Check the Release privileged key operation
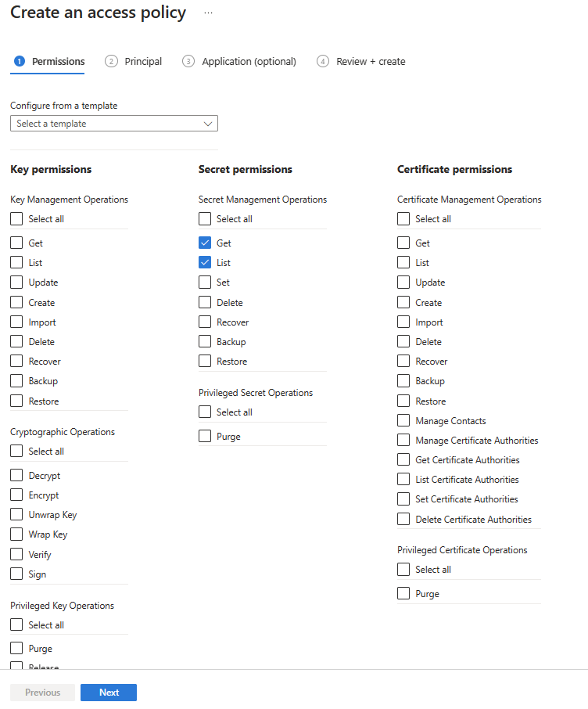This screenshot has height=709, width=588. click(x=16, y=665)
